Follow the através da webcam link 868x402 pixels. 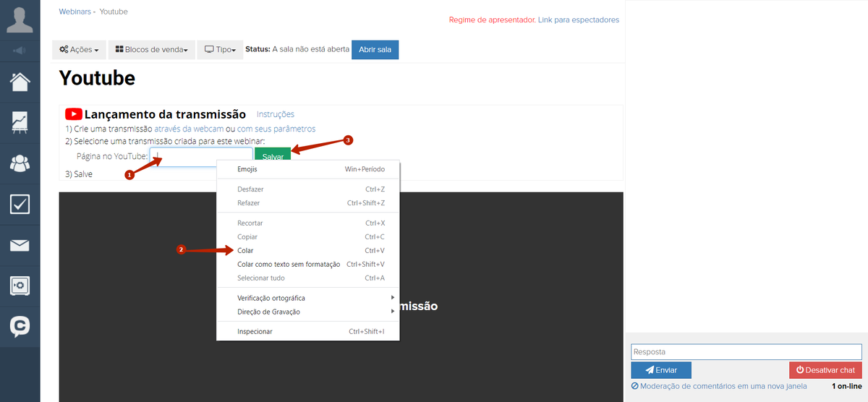pyautogui.click(x=189, y=129)
